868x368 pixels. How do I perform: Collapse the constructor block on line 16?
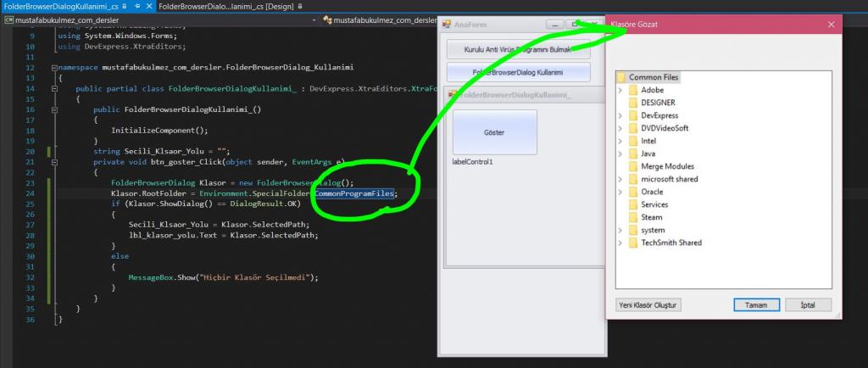coord(53,109)
